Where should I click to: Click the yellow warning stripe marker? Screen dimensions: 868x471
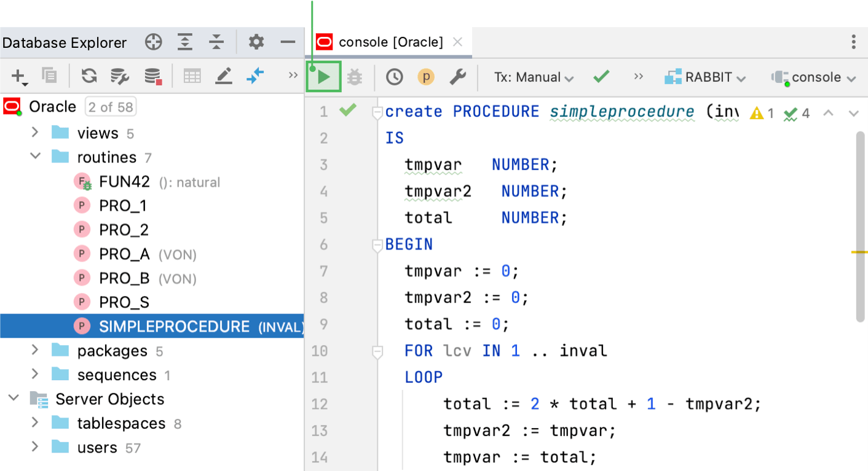pyautogui.click(x=859, y=252)
